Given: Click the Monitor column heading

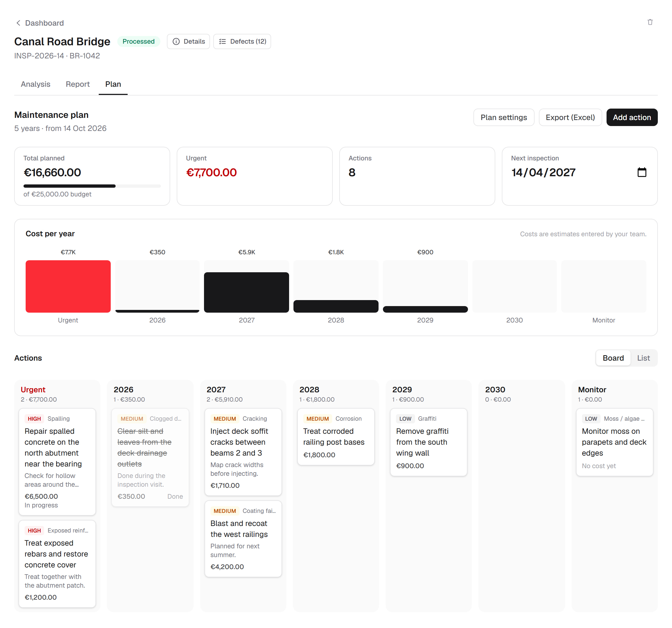Looking at the screenshot, I should 592,389.
